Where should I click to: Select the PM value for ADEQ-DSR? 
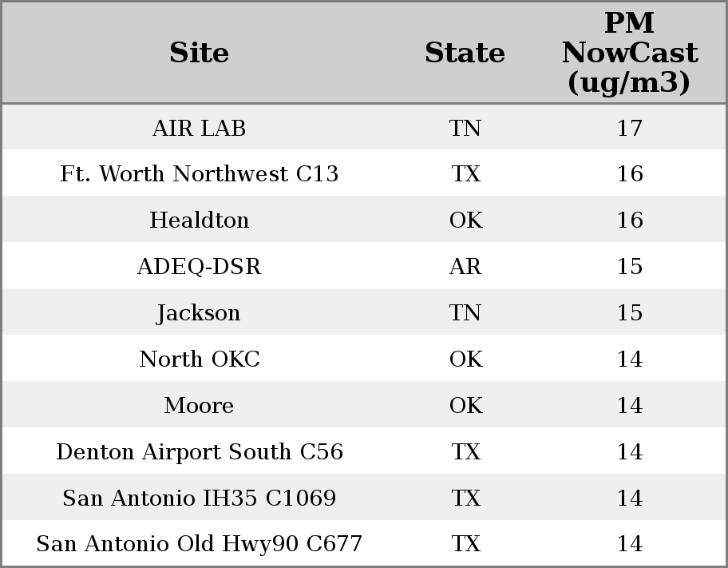(629, 267)
